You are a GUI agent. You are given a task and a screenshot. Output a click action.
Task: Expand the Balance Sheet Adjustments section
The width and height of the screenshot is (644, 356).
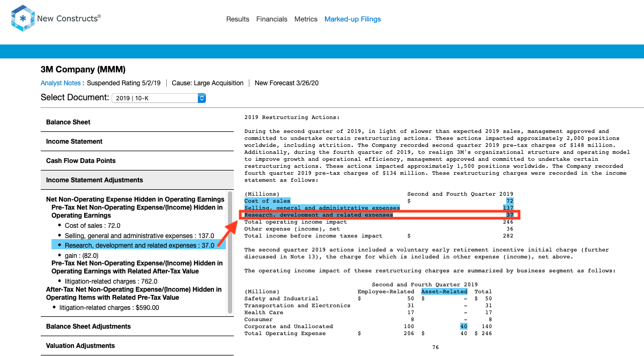(137, 327)
